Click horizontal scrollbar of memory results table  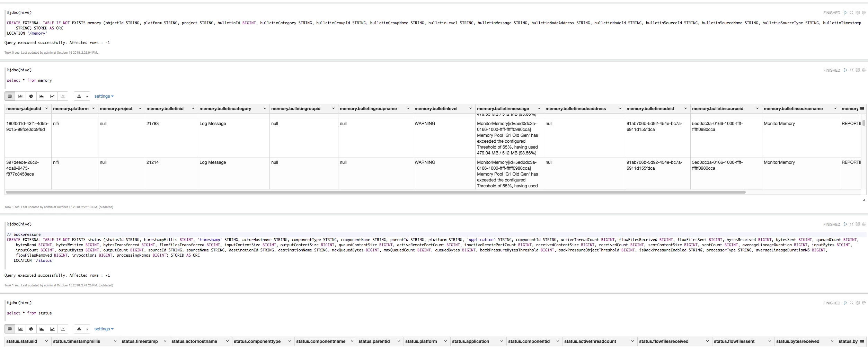[376, 192]
